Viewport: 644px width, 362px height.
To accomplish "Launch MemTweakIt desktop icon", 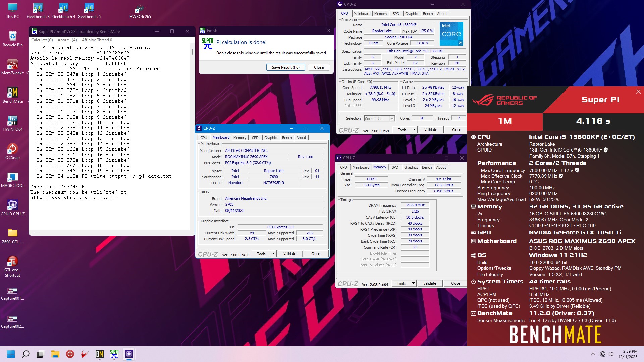I will click(12, 67).
